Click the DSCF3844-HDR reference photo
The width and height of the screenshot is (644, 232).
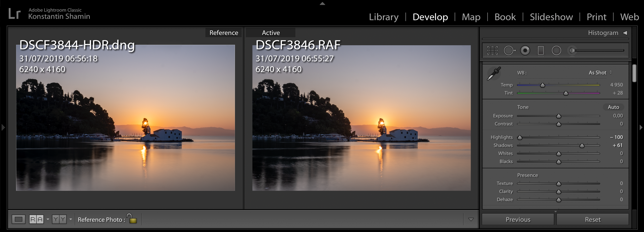(x=125, y=118)
